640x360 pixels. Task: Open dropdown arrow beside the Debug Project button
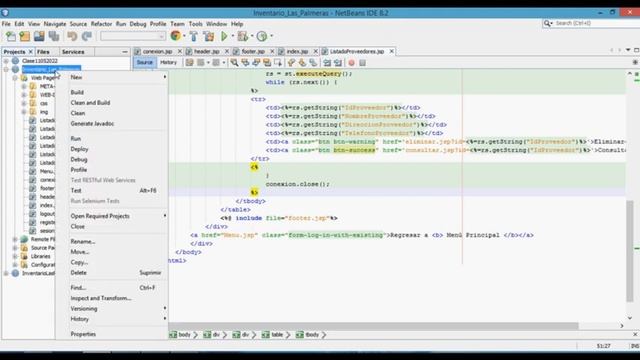252,36
